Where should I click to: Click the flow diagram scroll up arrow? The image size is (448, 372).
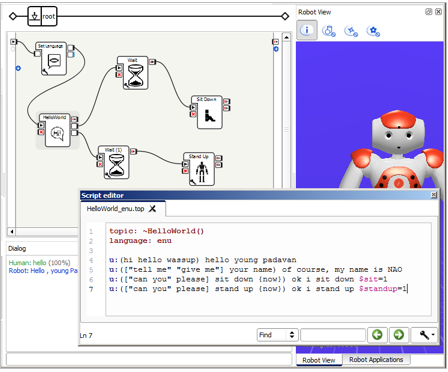point(286,37)
